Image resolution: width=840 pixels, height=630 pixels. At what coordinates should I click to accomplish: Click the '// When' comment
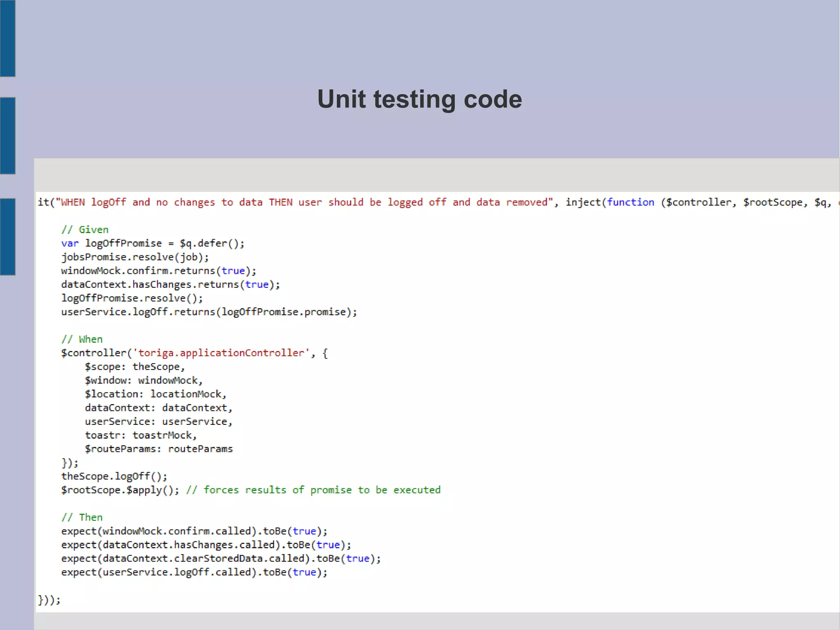click(82, 339)
